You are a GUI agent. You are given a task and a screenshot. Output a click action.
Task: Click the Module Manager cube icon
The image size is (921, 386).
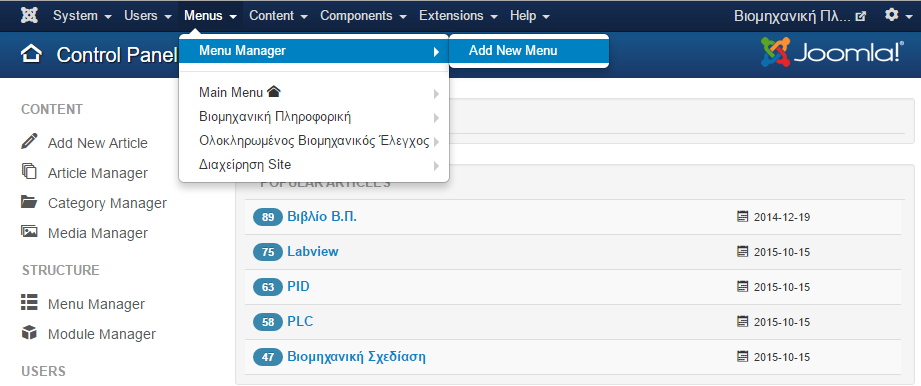[29, 333]
